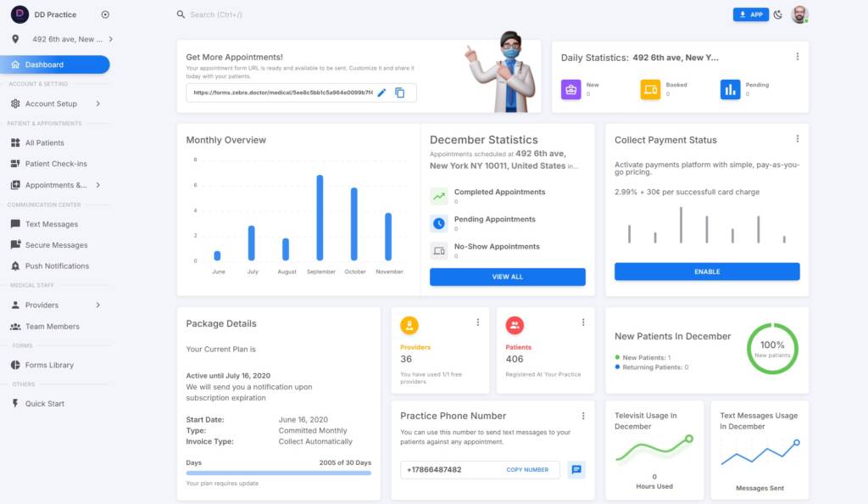Open Daily Statistics three-dot options menu

click(x=797, y=57)
